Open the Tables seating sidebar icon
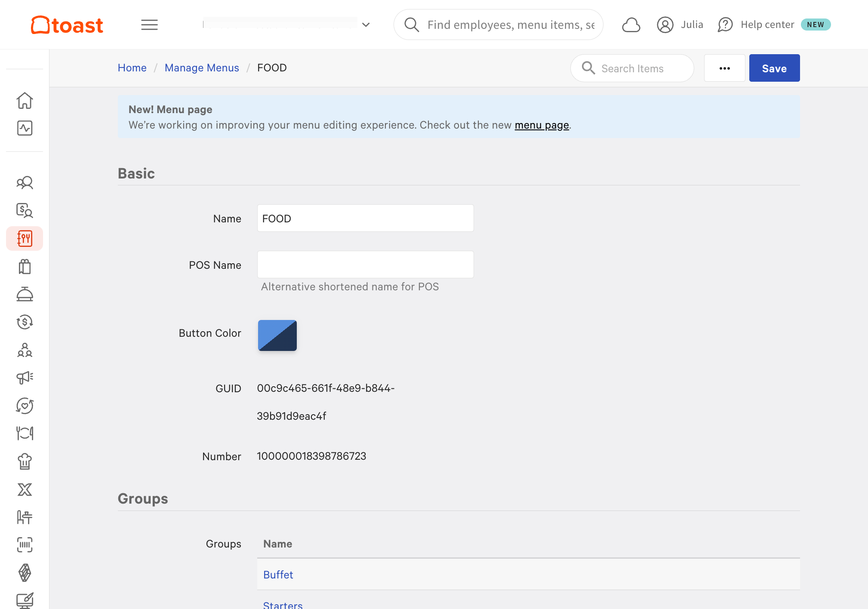 (25, 517)
